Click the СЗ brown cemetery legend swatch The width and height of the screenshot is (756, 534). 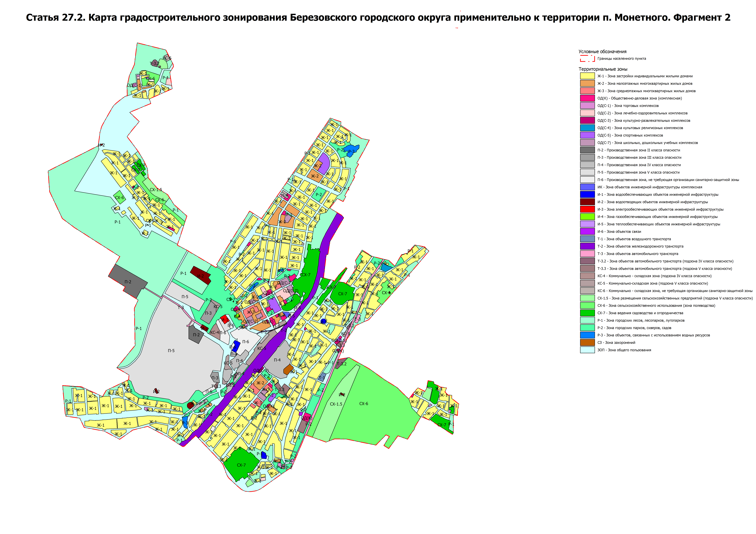coord(587,343)
